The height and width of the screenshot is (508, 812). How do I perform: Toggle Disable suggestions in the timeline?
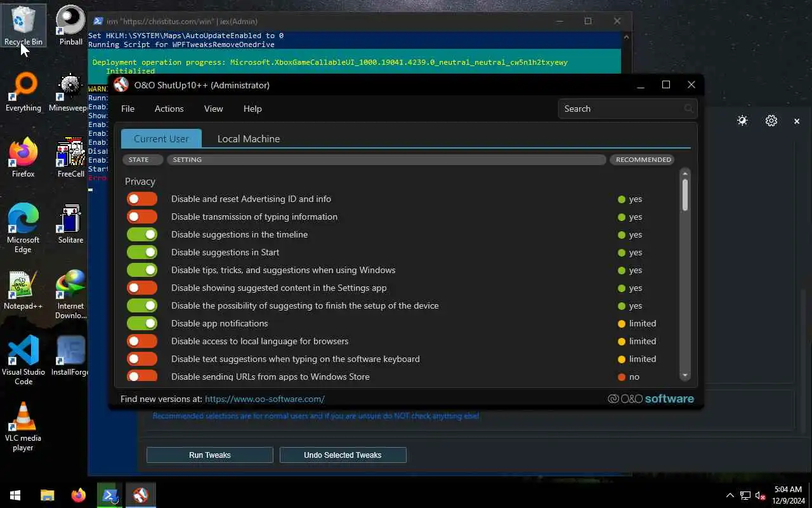coord(142,234)
